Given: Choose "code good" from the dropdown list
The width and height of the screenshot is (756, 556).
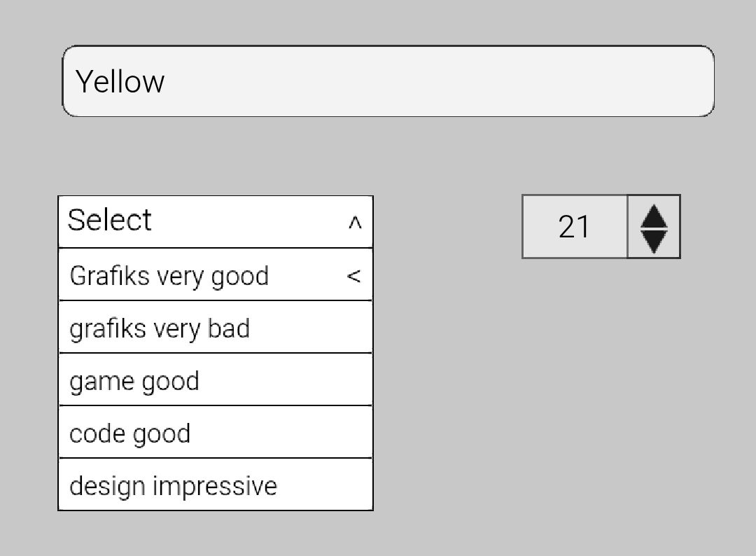Looking at the screenshot, I should [130, 433].
